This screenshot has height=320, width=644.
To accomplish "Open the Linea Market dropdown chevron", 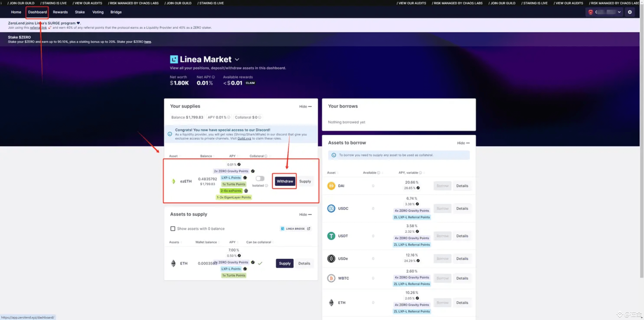I will coord(237,60).
